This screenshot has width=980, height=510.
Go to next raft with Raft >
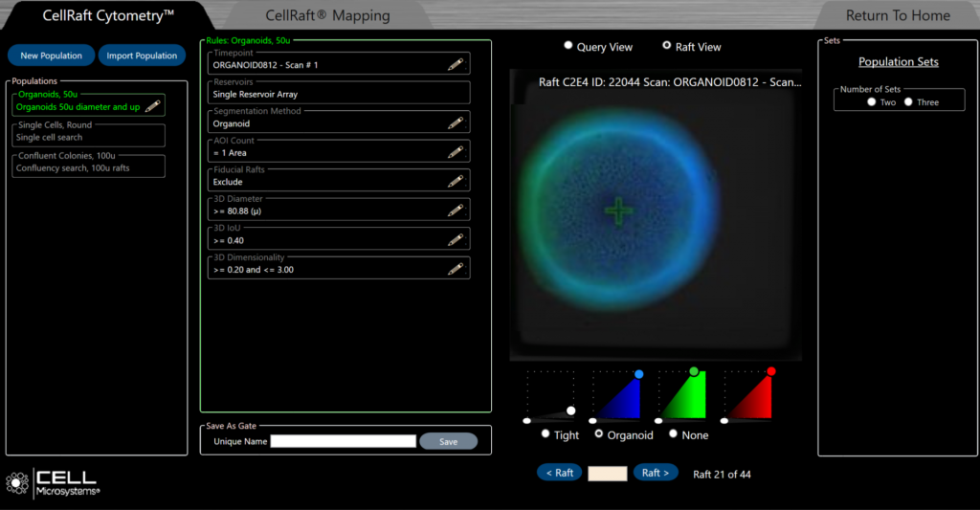coord(656,473)
